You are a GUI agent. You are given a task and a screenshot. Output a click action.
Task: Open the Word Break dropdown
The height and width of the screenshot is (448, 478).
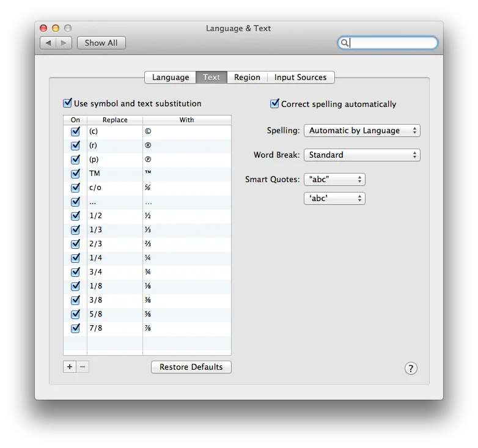tap(362, 155)
